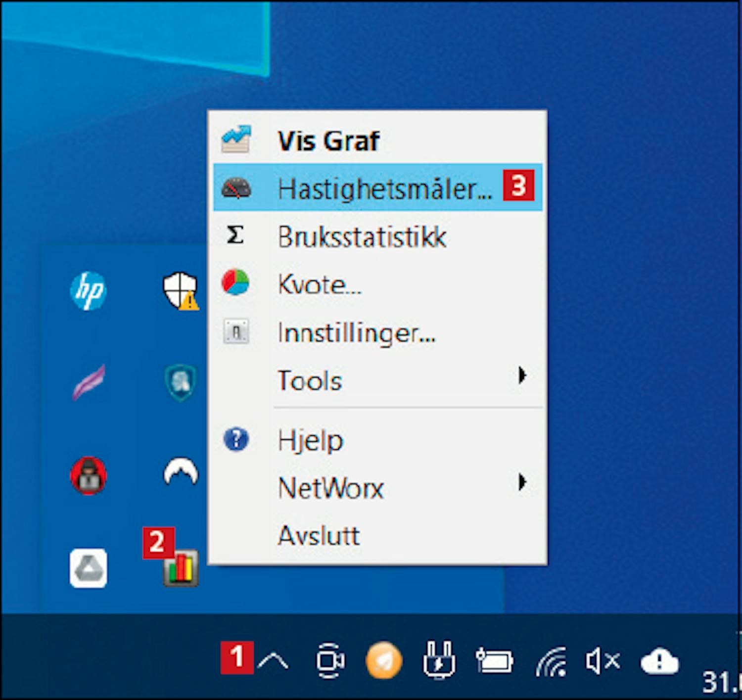The image size is (742, 700).
Task: Click the red hacker figure tray icon
Action: 88,475
